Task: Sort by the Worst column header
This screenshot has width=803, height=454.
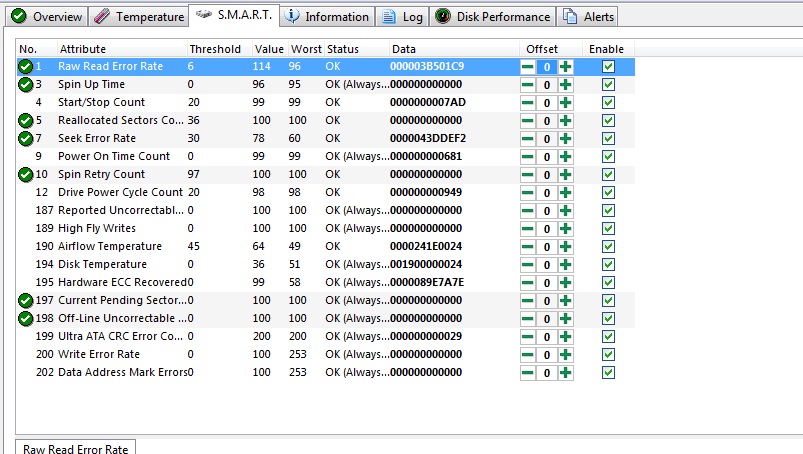Action: point(306,49)
